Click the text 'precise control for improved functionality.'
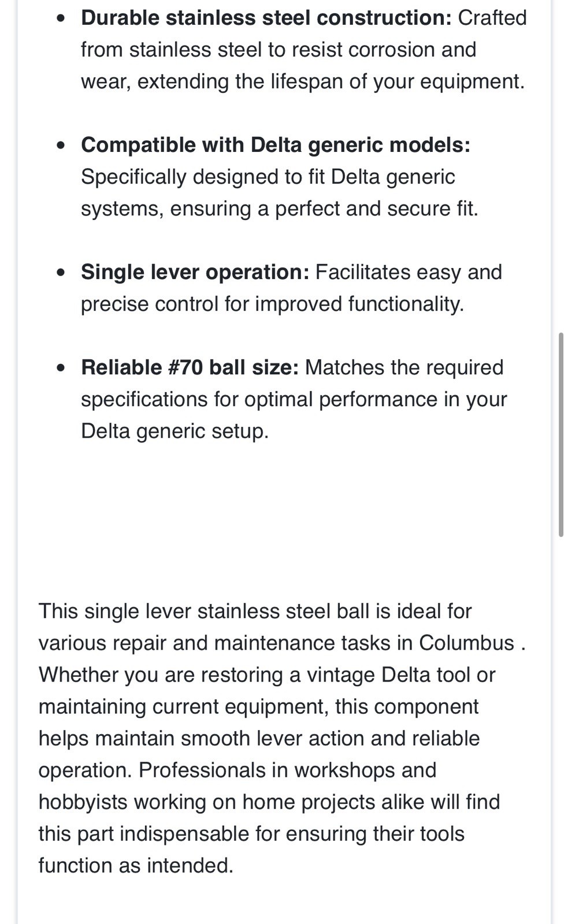 (x=272, y=304)
